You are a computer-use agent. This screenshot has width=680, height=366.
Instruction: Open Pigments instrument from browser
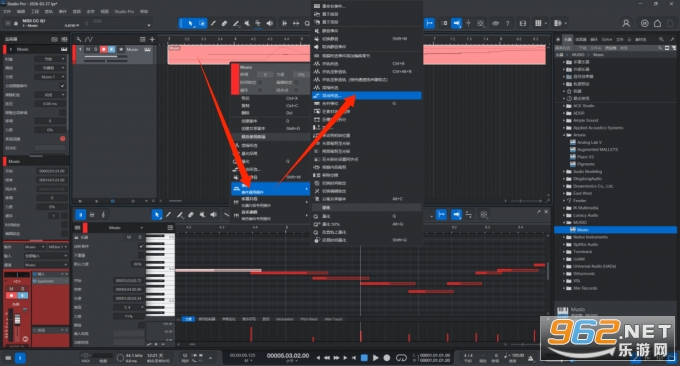(585, 164)
